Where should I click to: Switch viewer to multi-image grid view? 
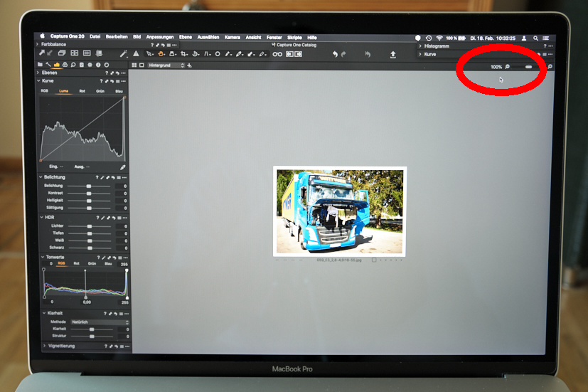134,65
